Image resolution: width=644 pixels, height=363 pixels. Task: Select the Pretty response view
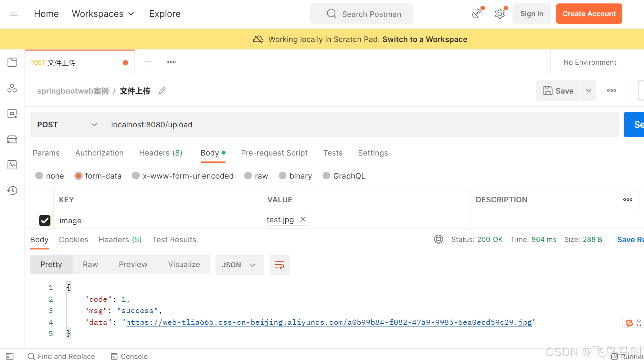pyautogui.click(x=51, y=264)
